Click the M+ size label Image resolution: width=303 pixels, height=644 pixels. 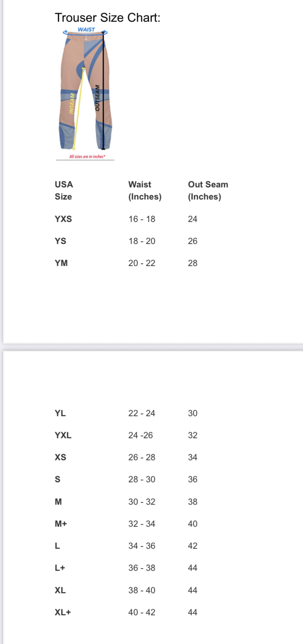point(61,524)
